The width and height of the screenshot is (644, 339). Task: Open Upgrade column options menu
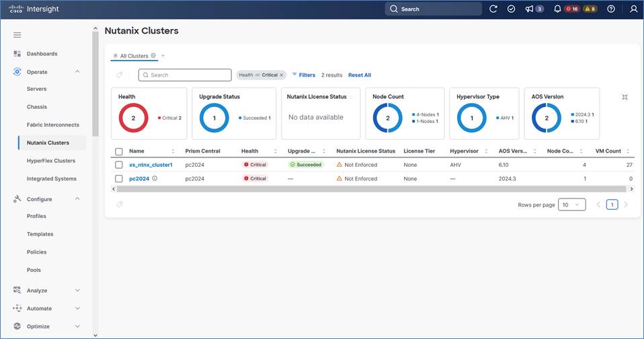(324, 151)
